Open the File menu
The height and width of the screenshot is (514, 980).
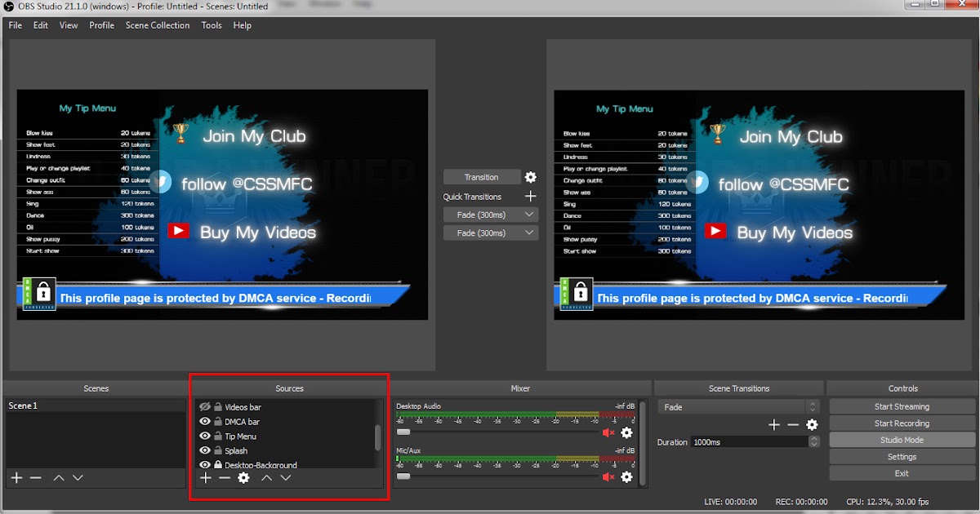pyautogui.click(x=16, y=25)
